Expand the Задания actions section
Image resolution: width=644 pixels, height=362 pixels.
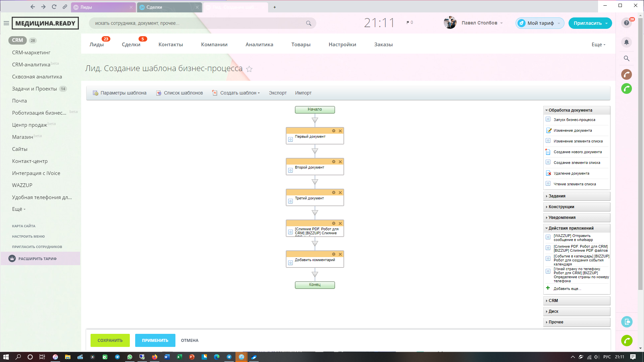click(x=557, y=196)
